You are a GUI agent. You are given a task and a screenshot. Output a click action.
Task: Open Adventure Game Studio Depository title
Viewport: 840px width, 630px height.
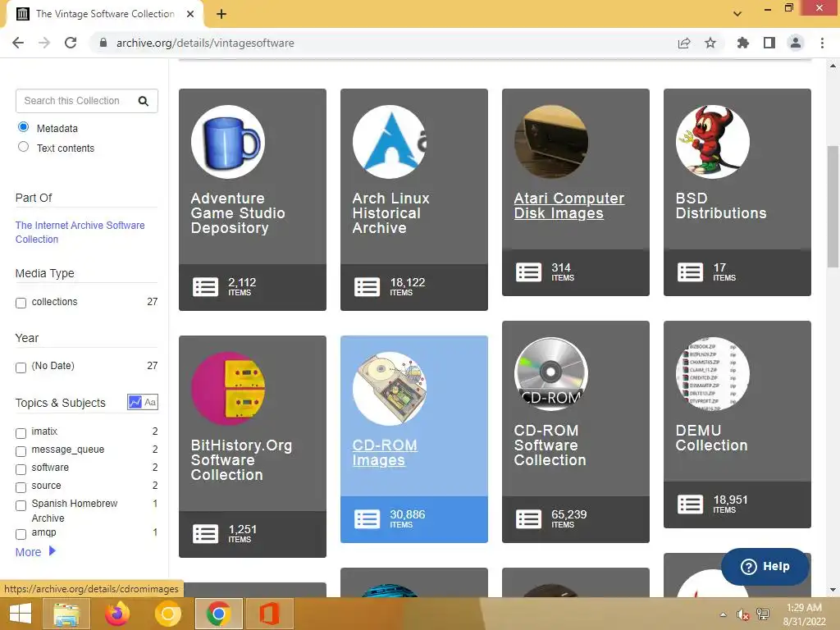tap(238, 212)
